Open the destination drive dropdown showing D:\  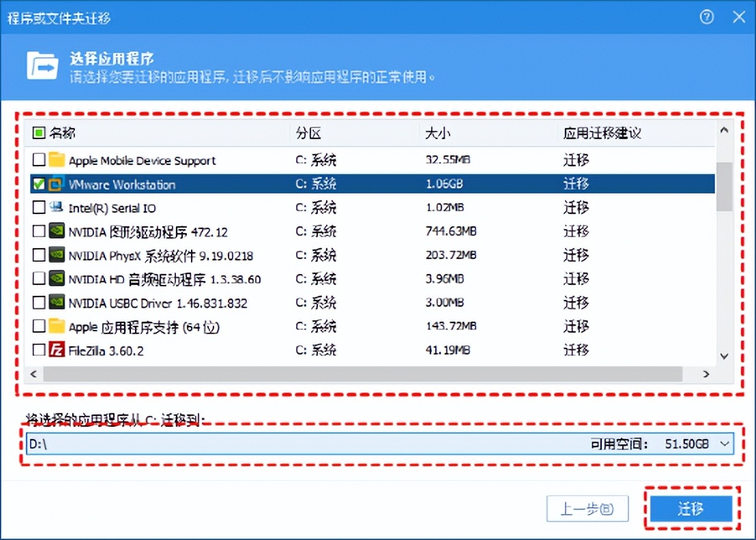[x=723, y=443]
